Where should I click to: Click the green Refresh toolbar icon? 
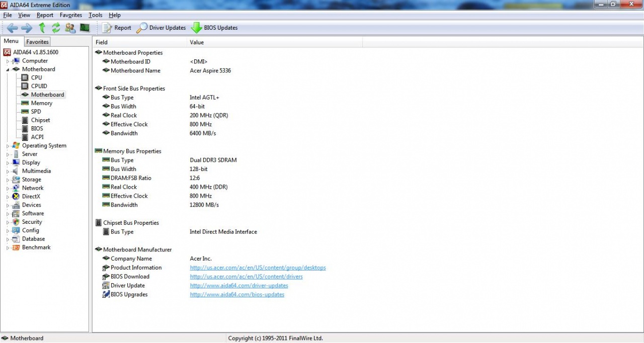pyautogui.click(x=56, y=28)
